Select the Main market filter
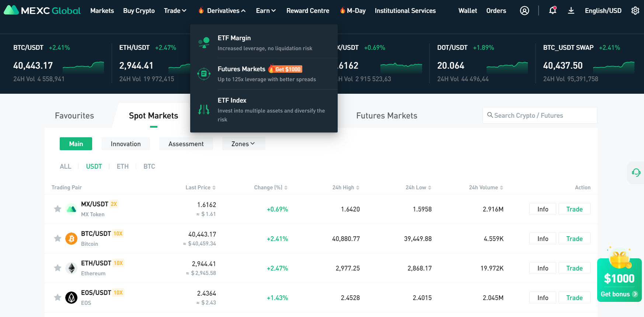This screenshot has width=644, height=317. 76,144
